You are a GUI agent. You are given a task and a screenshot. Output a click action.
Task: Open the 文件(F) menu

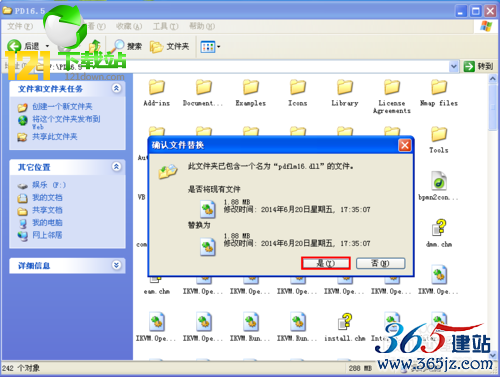click(20, 26)
